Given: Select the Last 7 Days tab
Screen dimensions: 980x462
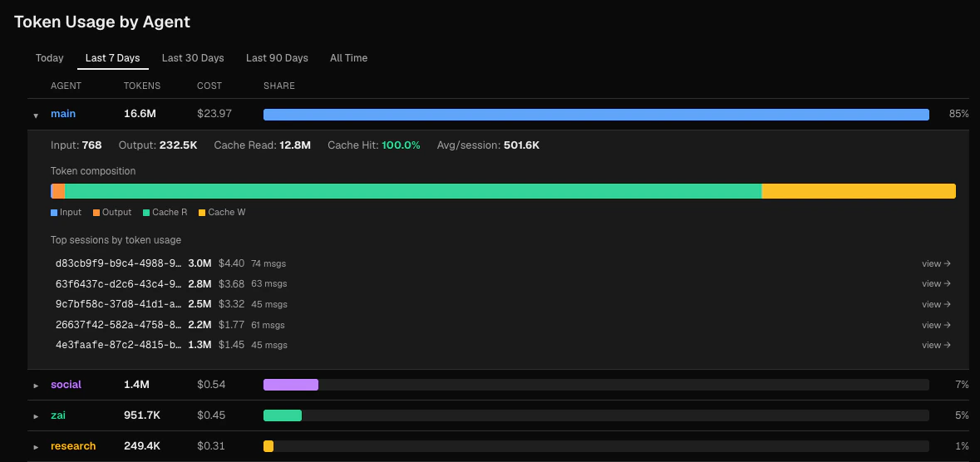Looking at the screenshot, I should coord(112,58).
